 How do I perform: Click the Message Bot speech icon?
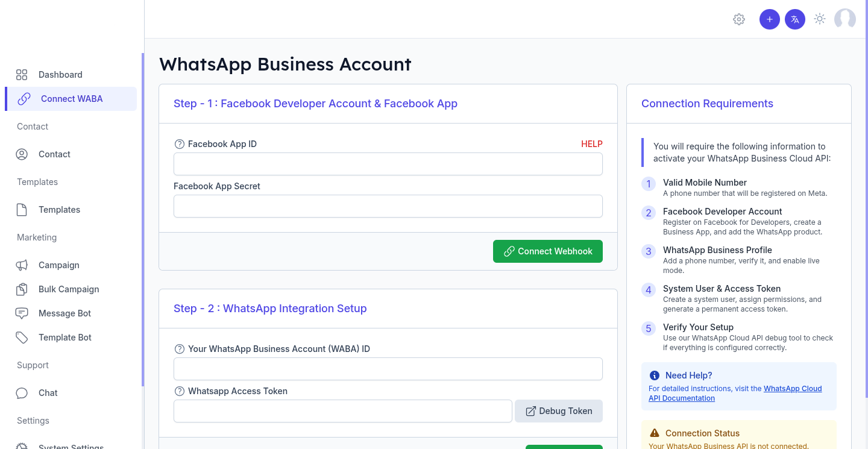[x=22, y=313]
